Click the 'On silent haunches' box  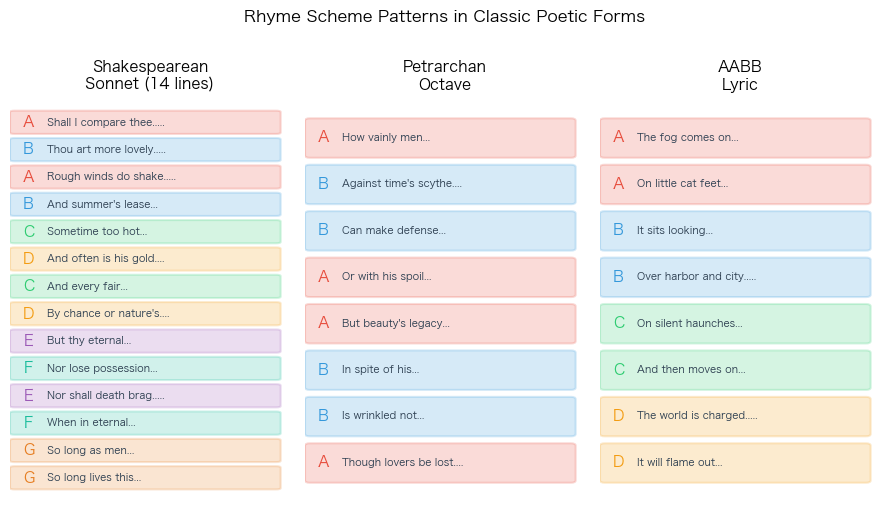pos(735,324)
